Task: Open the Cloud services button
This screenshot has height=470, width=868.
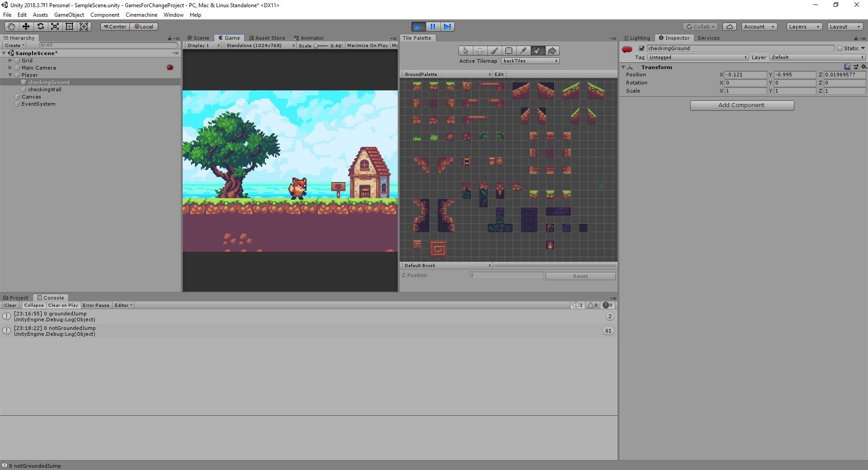Action: coord(729,27)
